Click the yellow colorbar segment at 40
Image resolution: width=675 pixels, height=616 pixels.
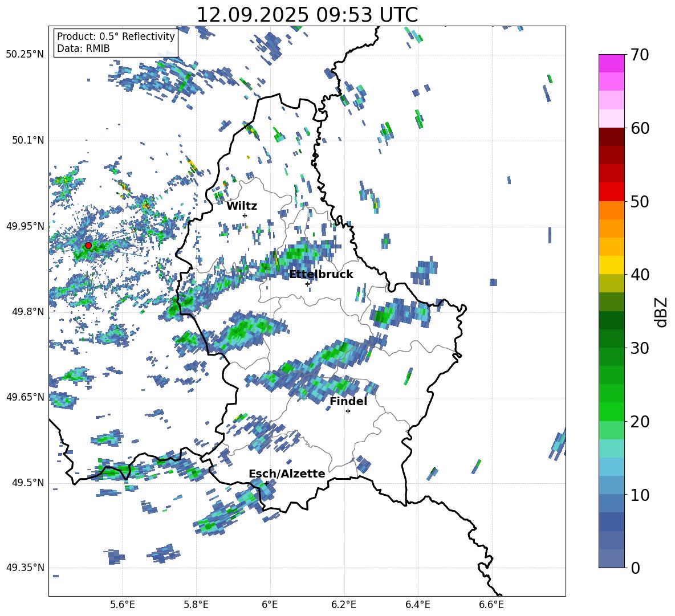pyautogui.click(x=611, y=265)
